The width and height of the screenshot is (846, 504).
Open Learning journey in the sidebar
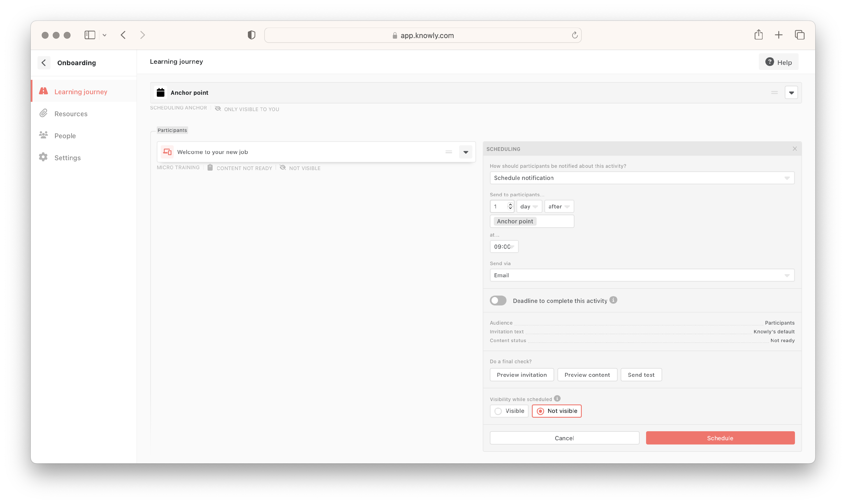point(84,92)
